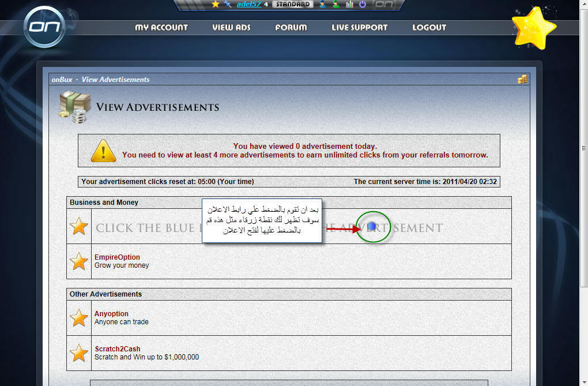
Task: Click the star next to Anyoption
Action: coord(79,318)
